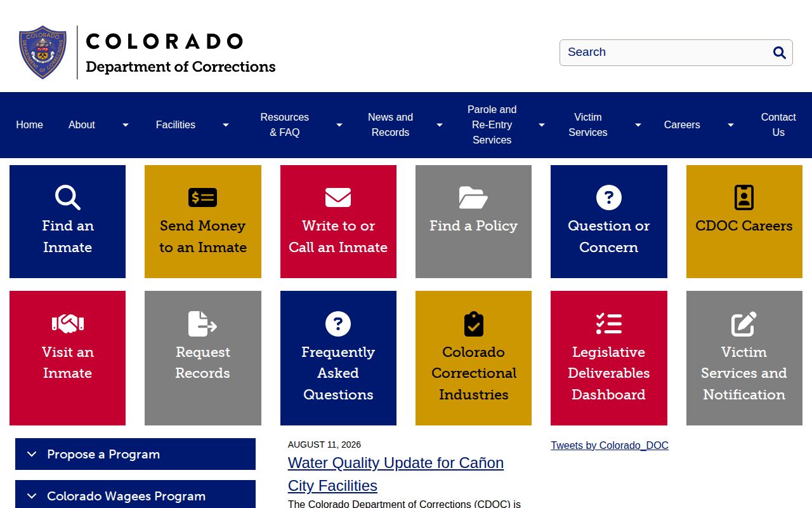
Task: Open News and Records menu item
Action: 390,125
